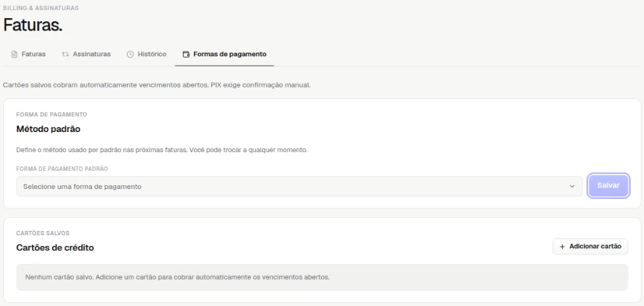
Task: Click the small 'FORMA DE PAGAMENTO' section label
Action: tap(52, 115)
